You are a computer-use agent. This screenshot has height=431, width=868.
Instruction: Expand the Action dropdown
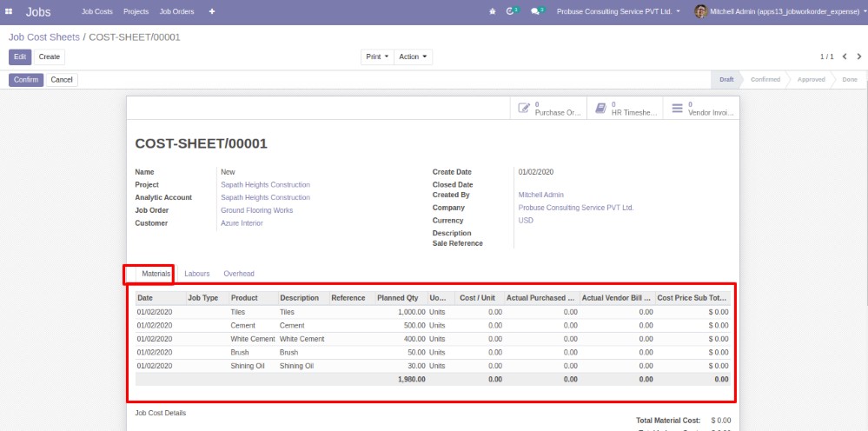click(x=413, y=56)
